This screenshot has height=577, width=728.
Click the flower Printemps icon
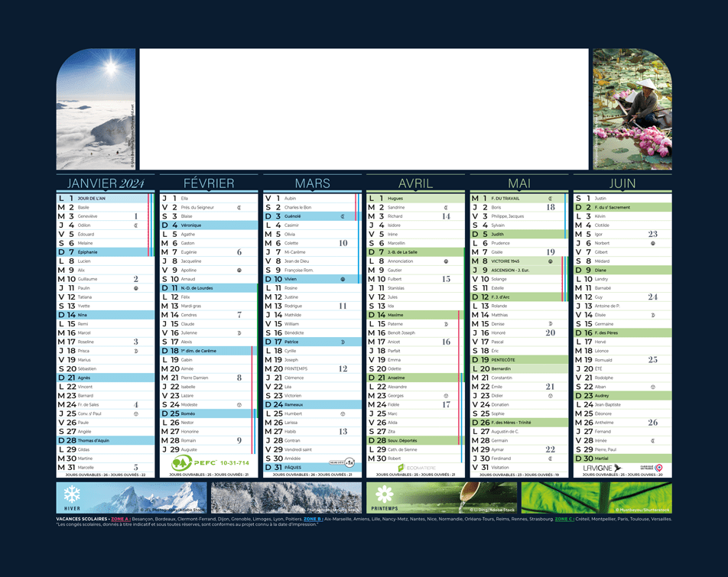(x=383, y=494)
